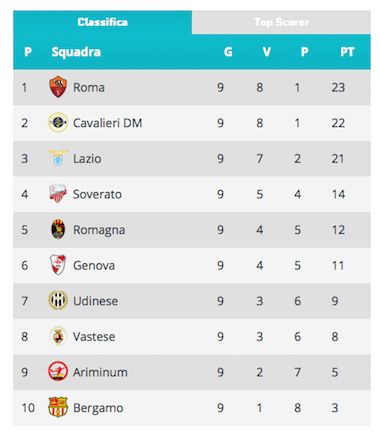380x439 pixels.
Task: Switch to the Top Scorer tab
Action: (x=281, y=22)
